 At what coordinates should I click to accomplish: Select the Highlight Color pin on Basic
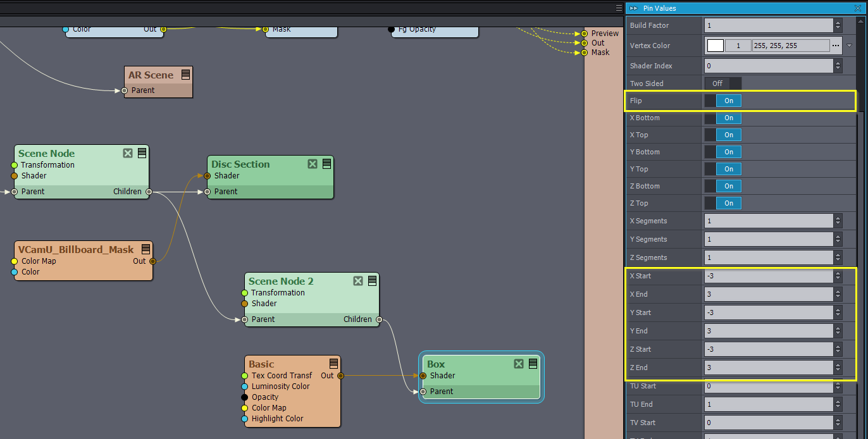click(x=245, y=419)
